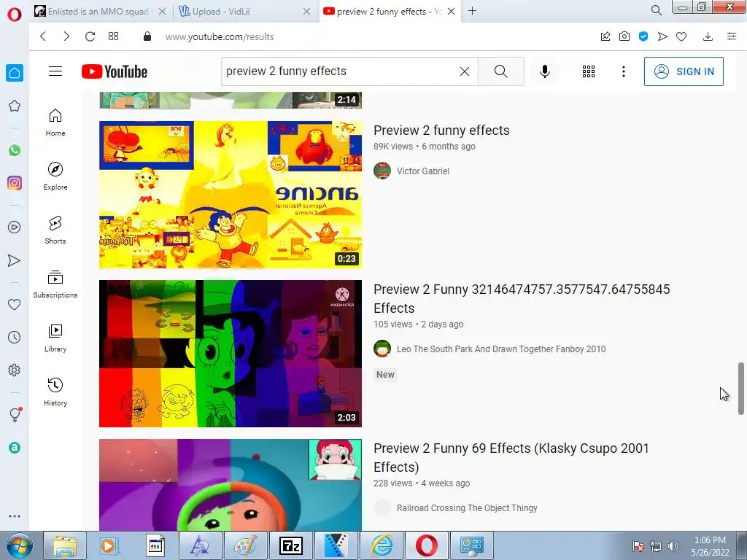Open Opera sidebar settings gear
The image size is (747, 560).
click(15, 370)
